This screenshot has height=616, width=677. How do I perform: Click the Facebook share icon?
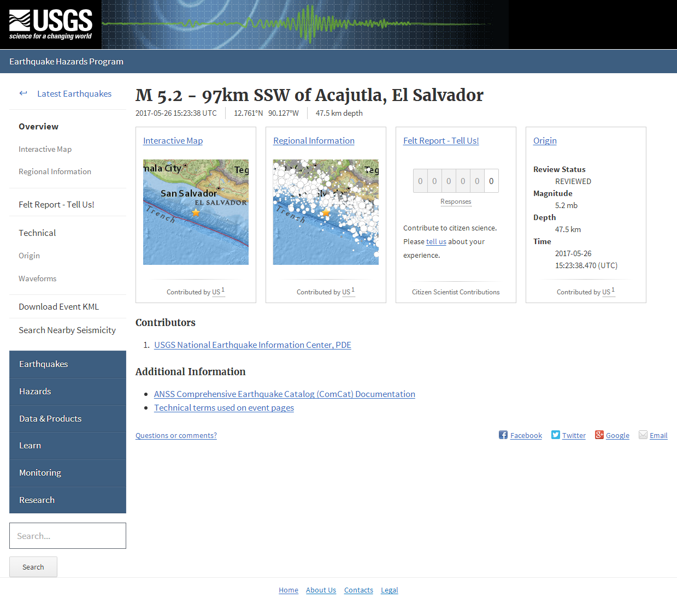503,435
